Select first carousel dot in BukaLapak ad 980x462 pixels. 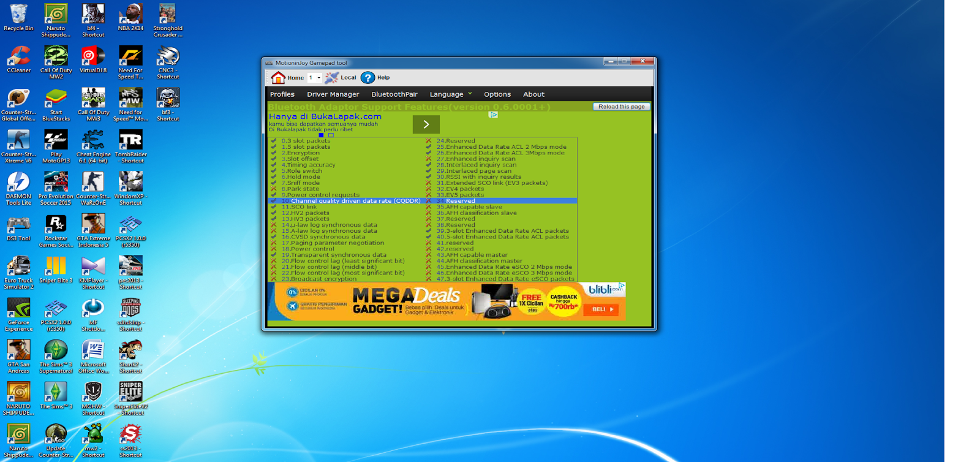click(321, 135)
